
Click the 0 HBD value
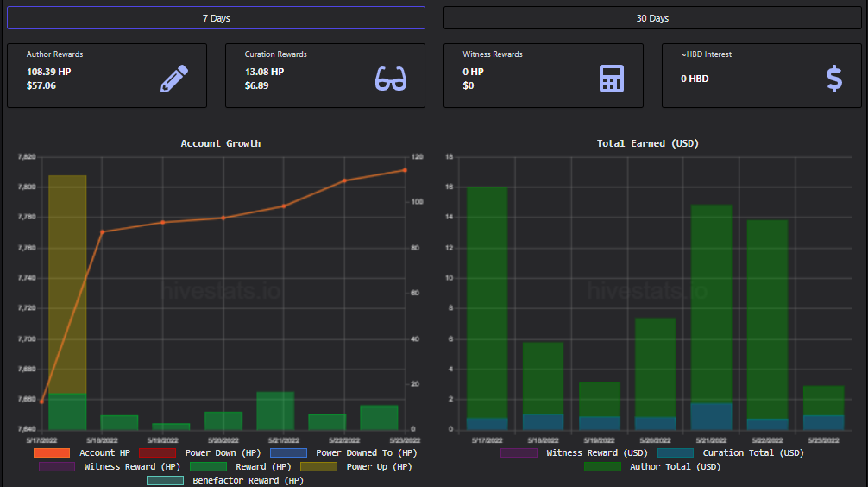click(x=695, y=79)
